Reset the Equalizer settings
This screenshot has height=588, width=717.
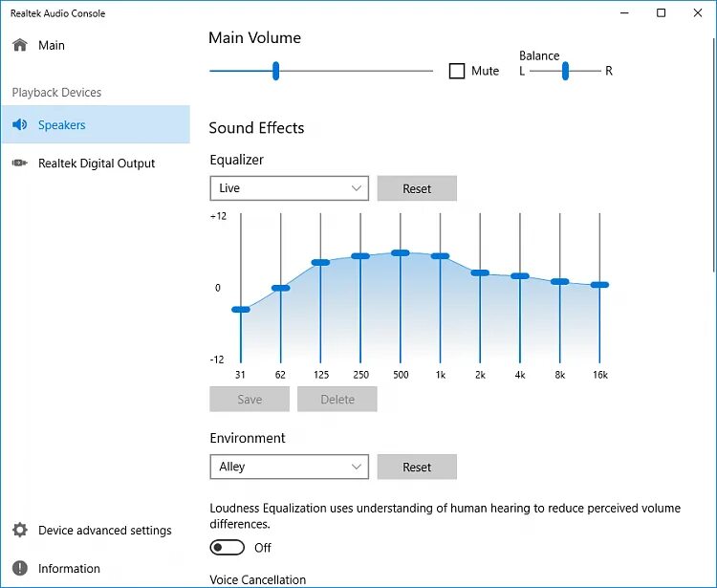point(417,188)
